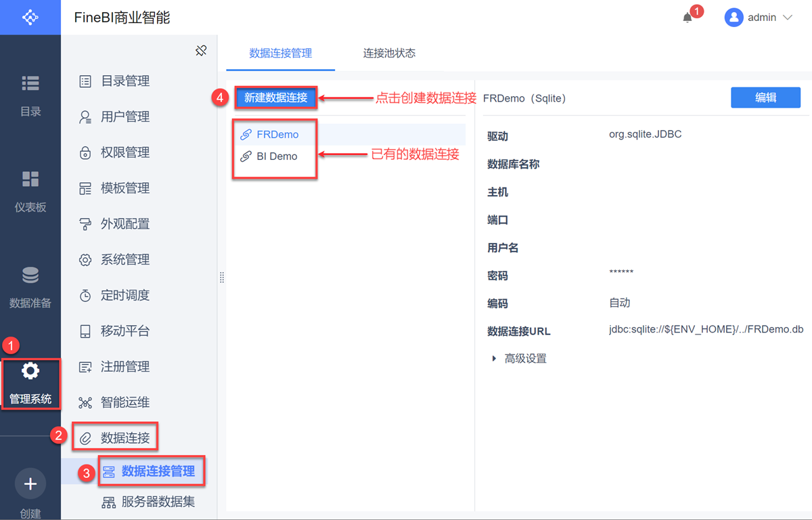Click the 模板管理 layout icon

[x=85, y=188]
